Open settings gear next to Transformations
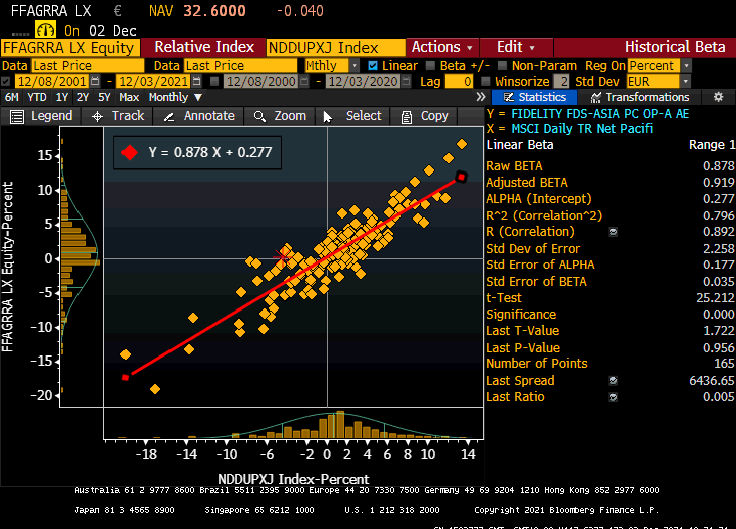The width and height of the screenshot is (736, 529). [718, 97]
